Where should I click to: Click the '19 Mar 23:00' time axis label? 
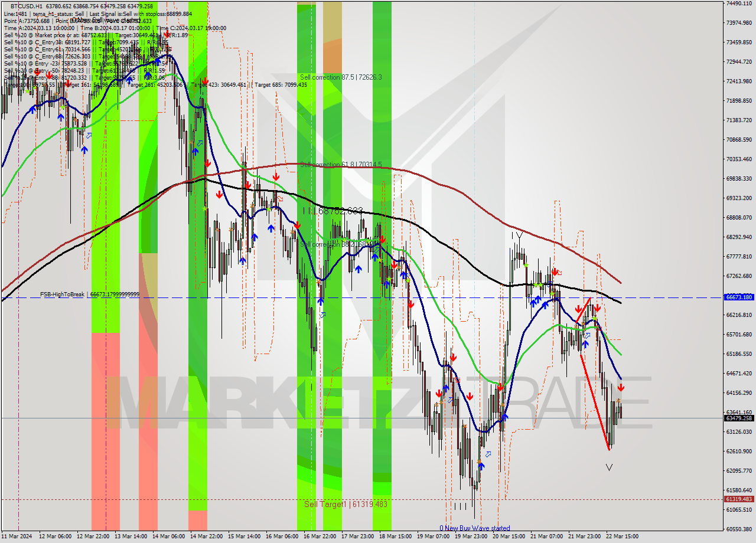point(471,537)
